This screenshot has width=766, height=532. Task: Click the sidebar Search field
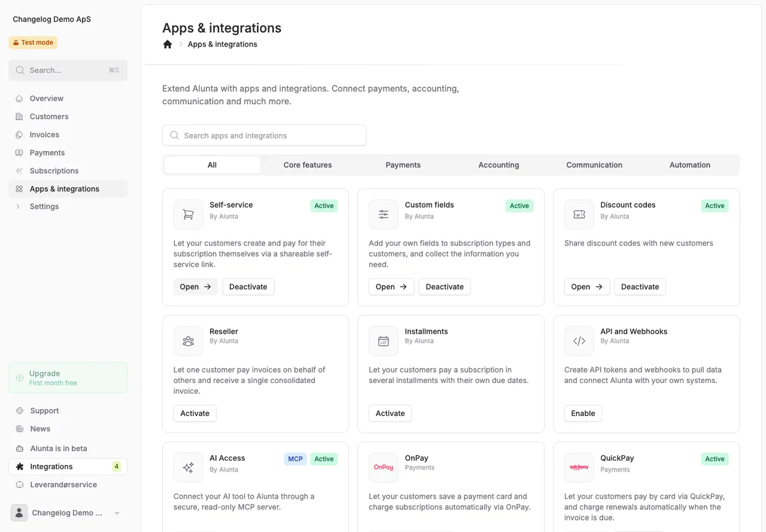[68, 70]
